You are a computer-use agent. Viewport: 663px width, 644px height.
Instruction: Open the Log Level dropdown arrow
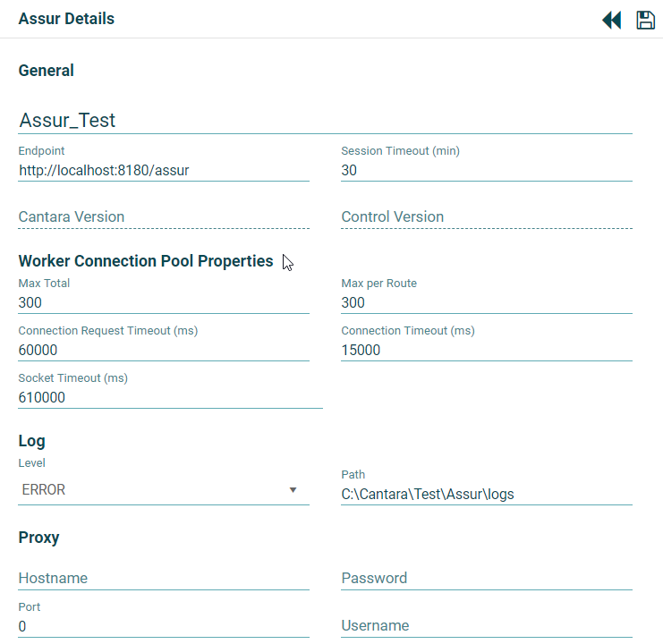tap(293, 490)
